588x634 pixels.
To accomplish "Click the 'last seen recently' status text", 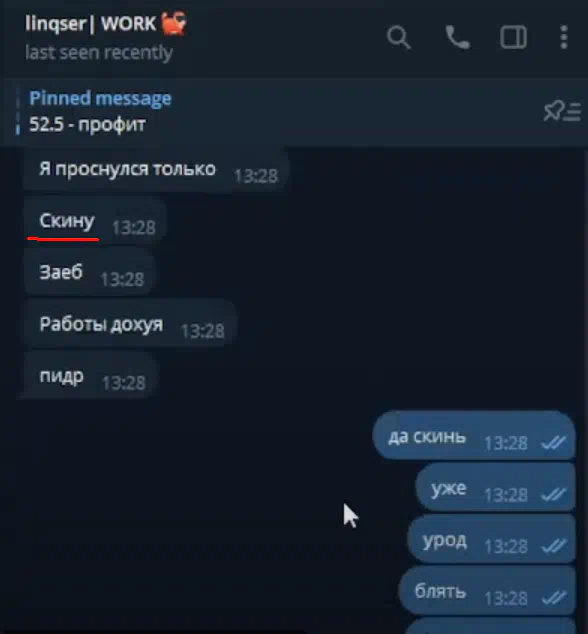I will pos(99,53).
